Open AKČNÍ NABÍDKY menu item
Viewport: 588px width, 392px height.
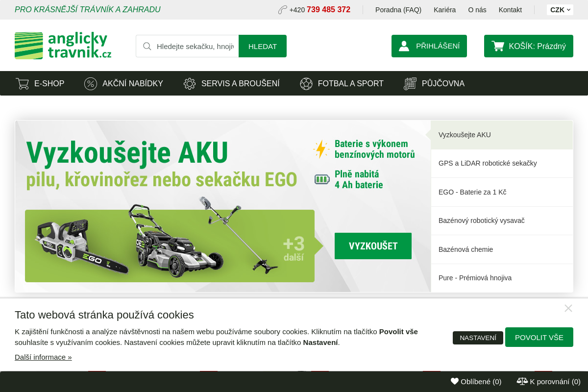(123, 83)
